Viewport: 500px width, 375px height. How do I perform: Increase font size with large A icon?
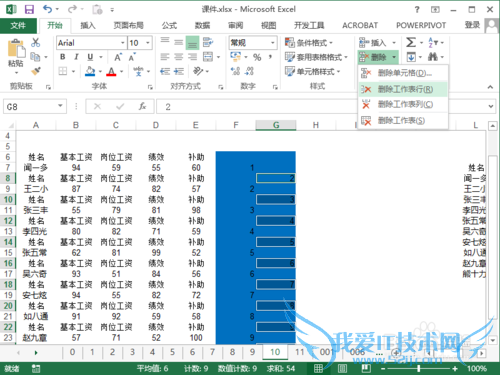pyautogui.click(x=118, y=57)
